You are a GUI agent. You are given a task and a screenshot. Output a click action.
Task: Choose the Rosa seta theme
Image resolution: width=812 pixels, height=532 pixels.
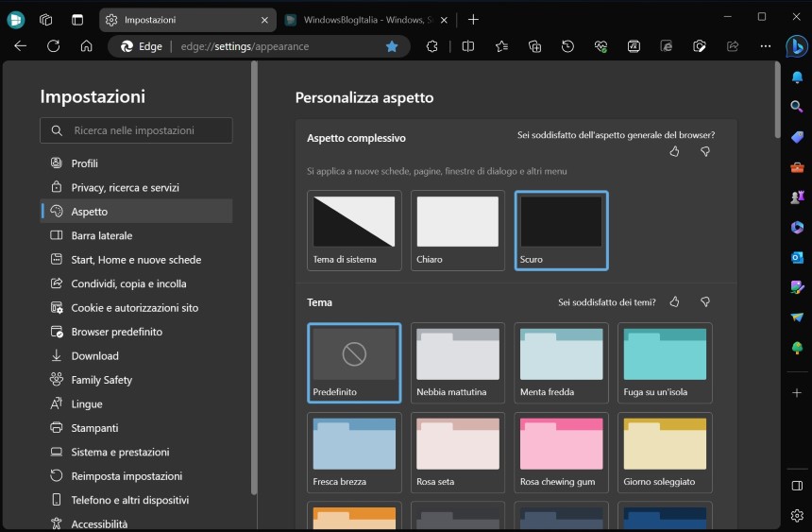[x=458, y=452]
